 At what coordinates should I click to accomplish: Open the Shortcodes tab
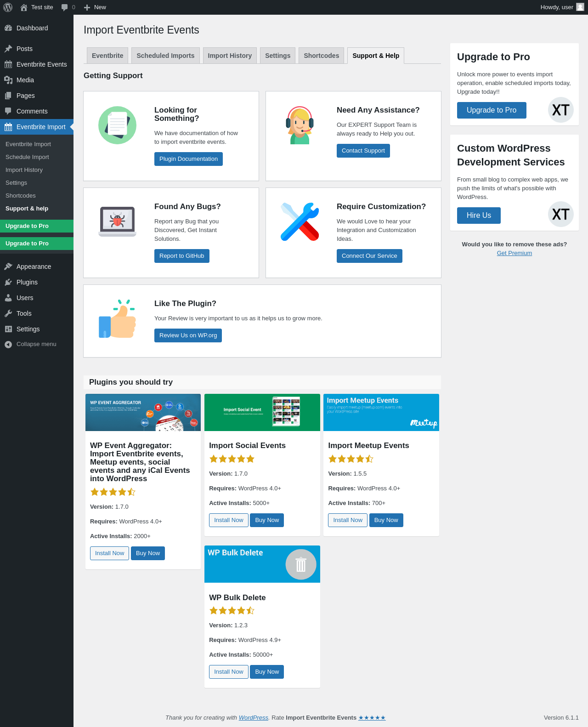[x=322, y=56]
